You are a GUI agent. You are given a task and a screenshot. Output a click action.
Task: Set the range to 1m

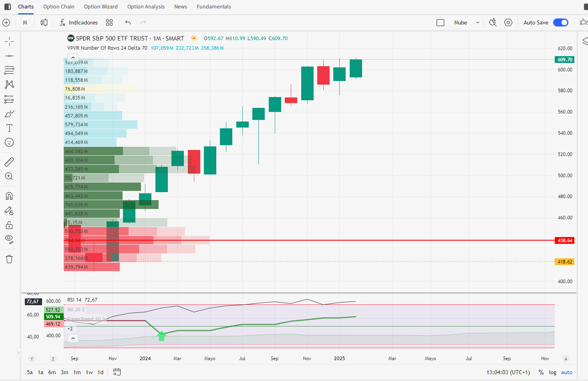(x=77, y=372)
